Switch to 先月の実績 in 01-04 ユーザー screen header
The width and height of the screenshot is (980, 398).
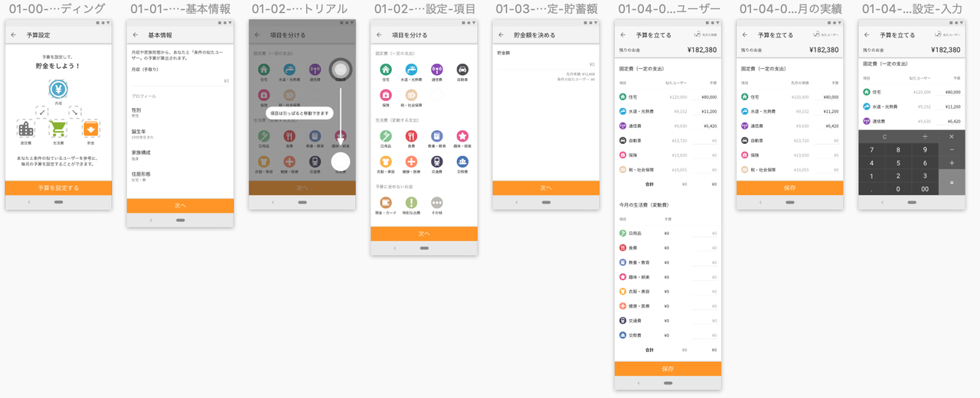tap(705, 34)
